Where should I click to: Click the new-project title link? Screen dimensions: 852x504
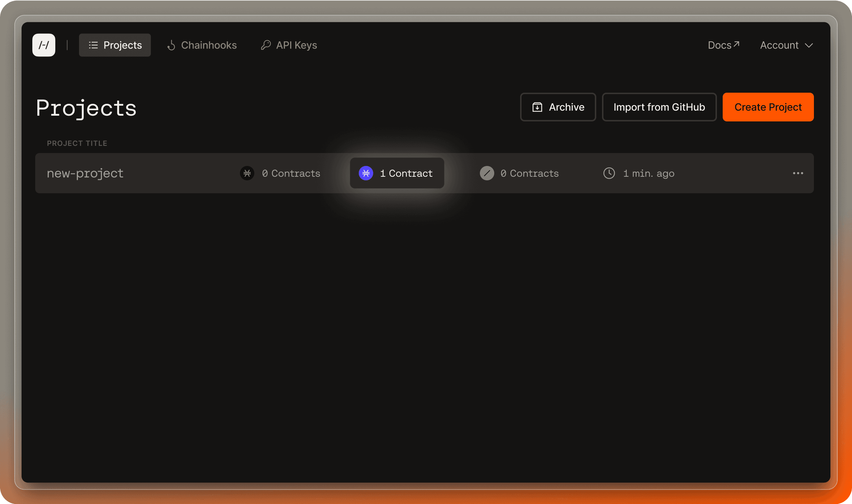tap(84, 173)
